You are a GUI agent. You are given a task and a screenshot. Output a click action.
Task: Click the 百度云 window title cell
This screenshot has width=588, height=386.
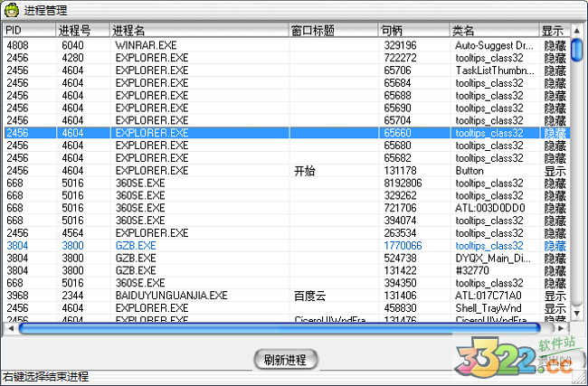[x=309, y=296]
